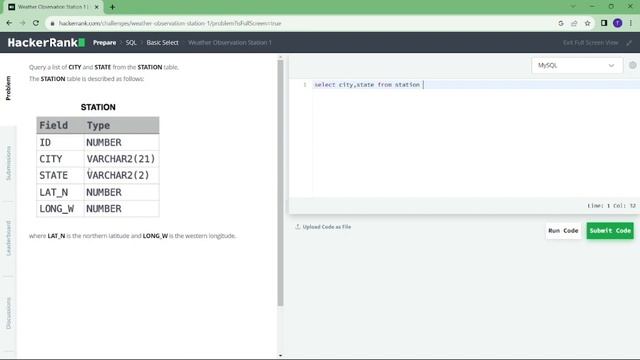Open the browser side panel icon
The image size is (640, 360).
tap(604, 23)
